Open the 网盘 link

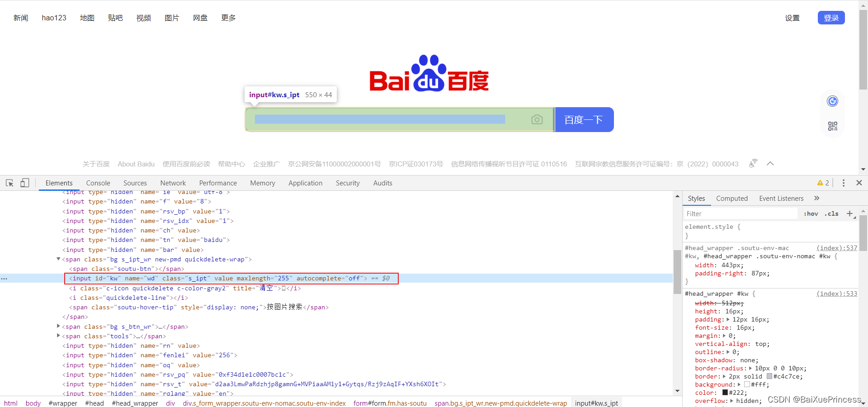pos(200,18)
